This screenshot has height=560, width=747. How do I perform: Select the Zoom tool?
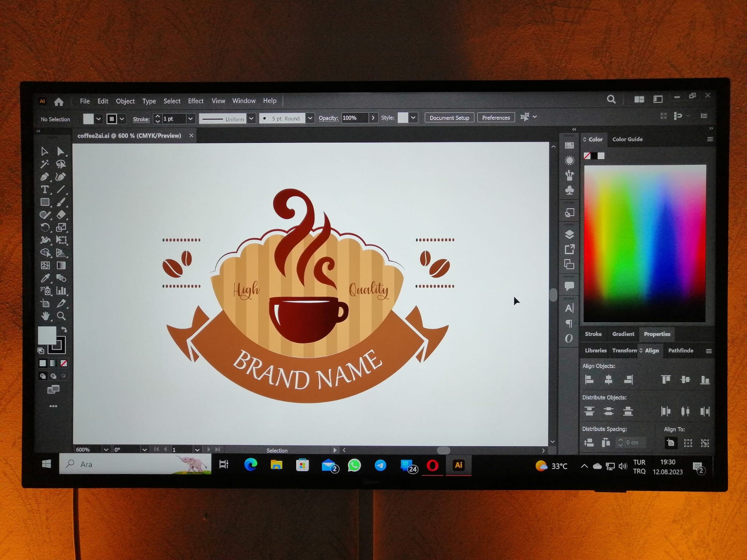61,316
